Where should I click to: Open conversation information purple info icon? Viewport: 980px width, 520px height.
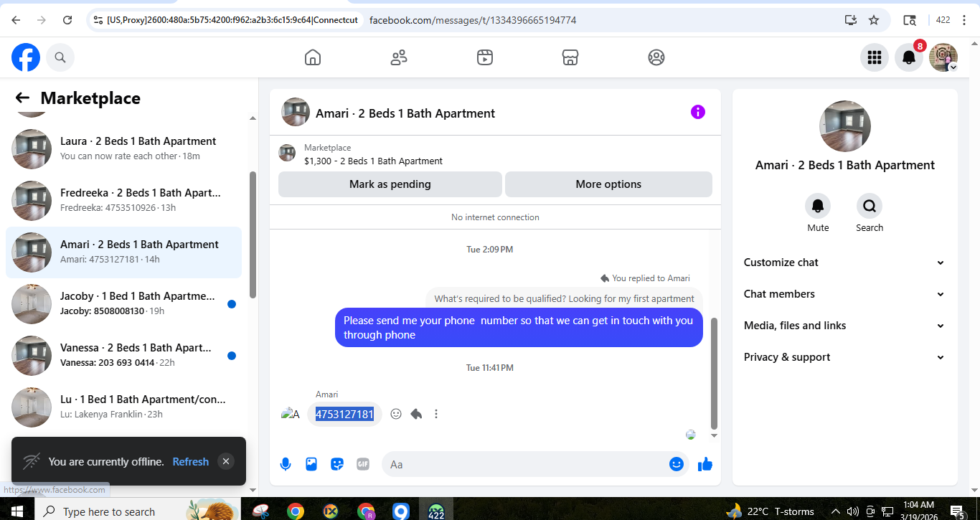tap(698, 112)
